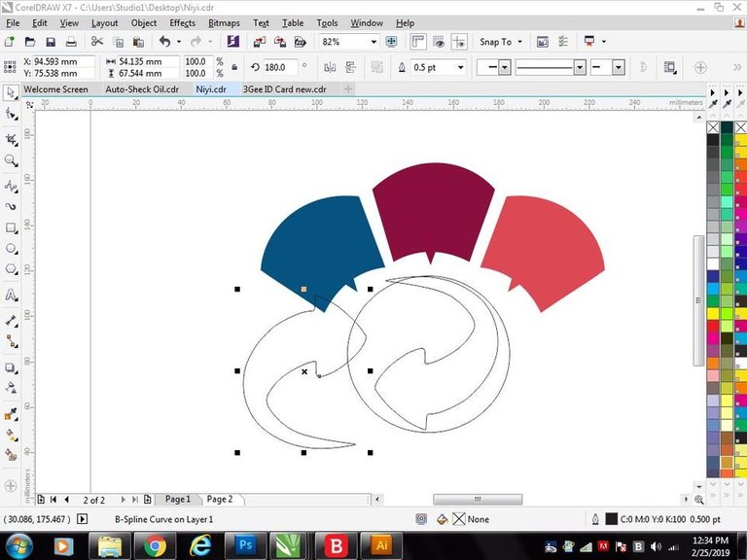This screenshot has height=560, width=747.
Task: Click the Cut scissors icon
Action: [97, 42]
